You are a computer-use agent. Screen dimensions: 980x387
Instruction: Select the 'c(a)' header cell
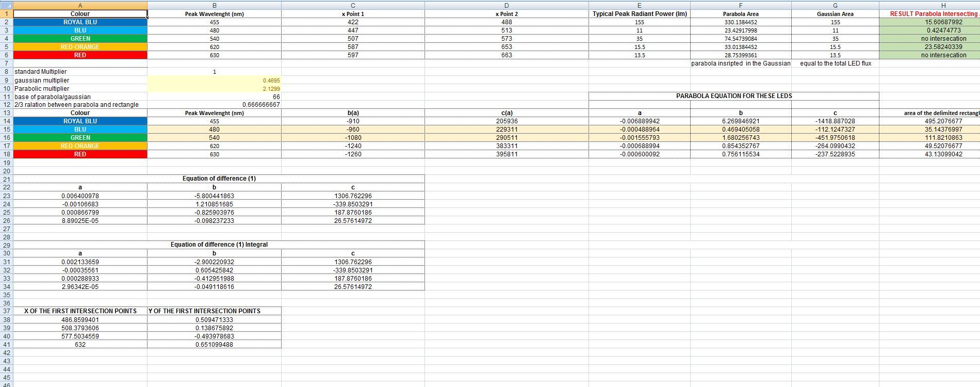pyautogui.click(x=507, y=113)
